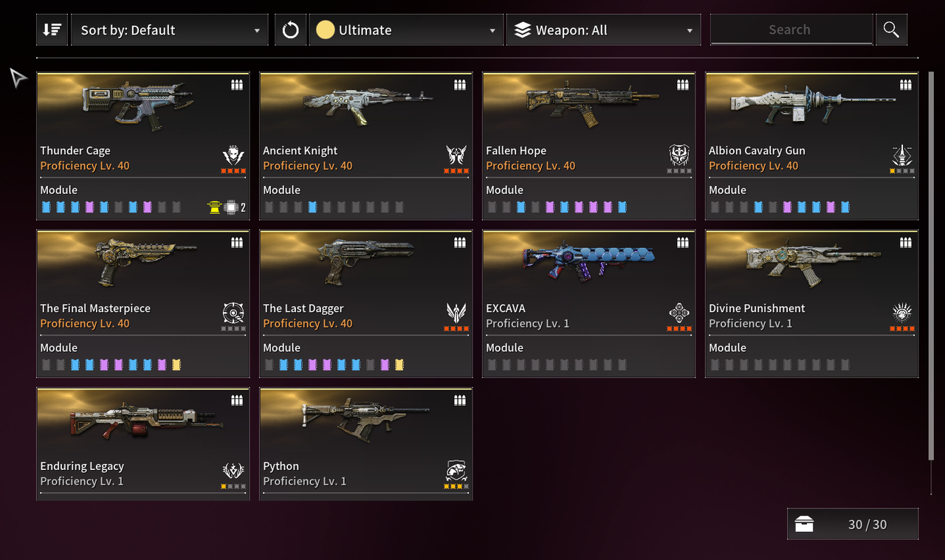Click Thunder Cage's yellow energy activator icon

coord(214,207)
